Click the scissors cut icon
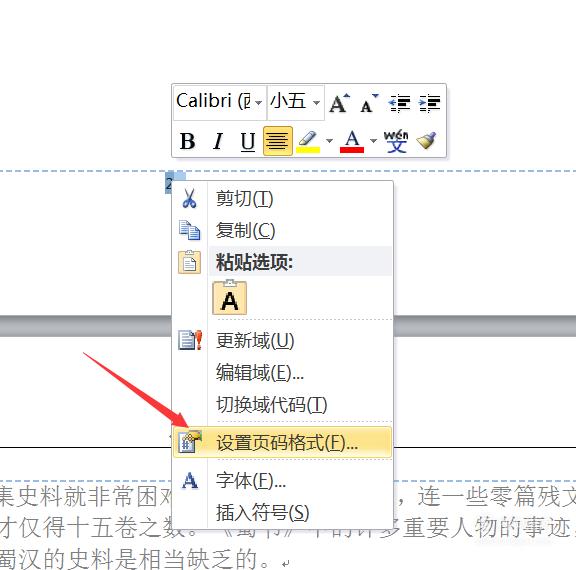Viewport: 576px width, 570px height. click(x=190, y=199)
